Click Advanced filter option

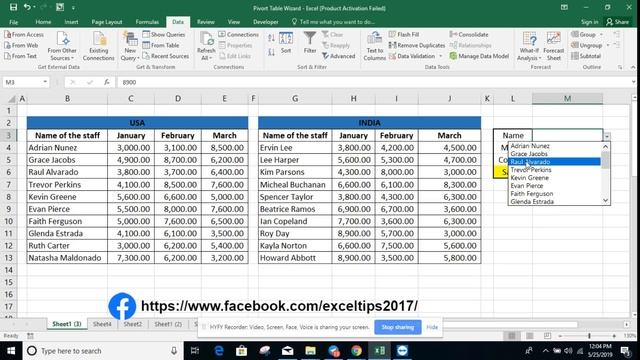338,56
